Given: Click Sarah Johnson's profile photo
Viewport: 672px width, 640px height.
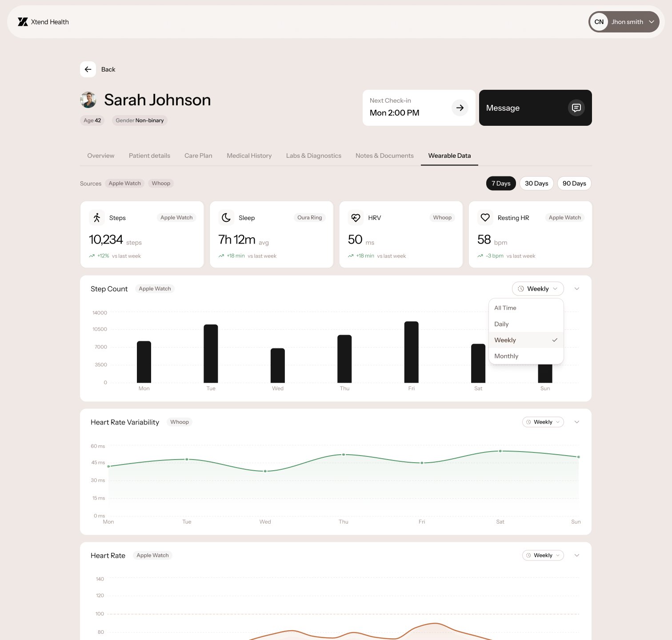Looking at the screenshot, I should point(88,100).
